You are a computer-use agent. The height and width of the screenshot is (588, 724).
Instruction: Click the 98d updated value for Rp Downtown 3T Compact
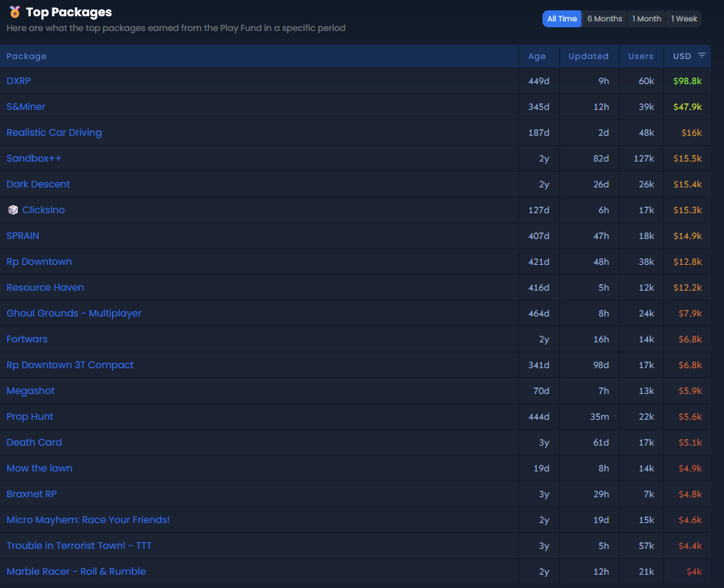[601, 365]
